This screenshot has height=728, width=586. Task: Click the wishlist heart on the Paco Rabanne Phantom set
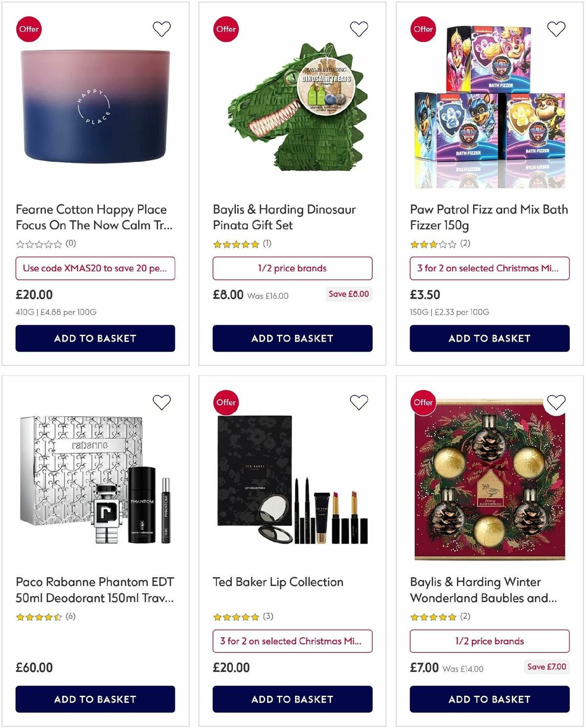point(161,403)
